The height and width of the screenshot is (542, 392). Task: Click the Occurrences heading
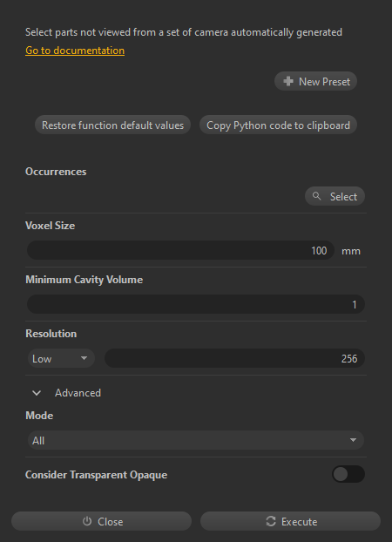tap(56, 172)
